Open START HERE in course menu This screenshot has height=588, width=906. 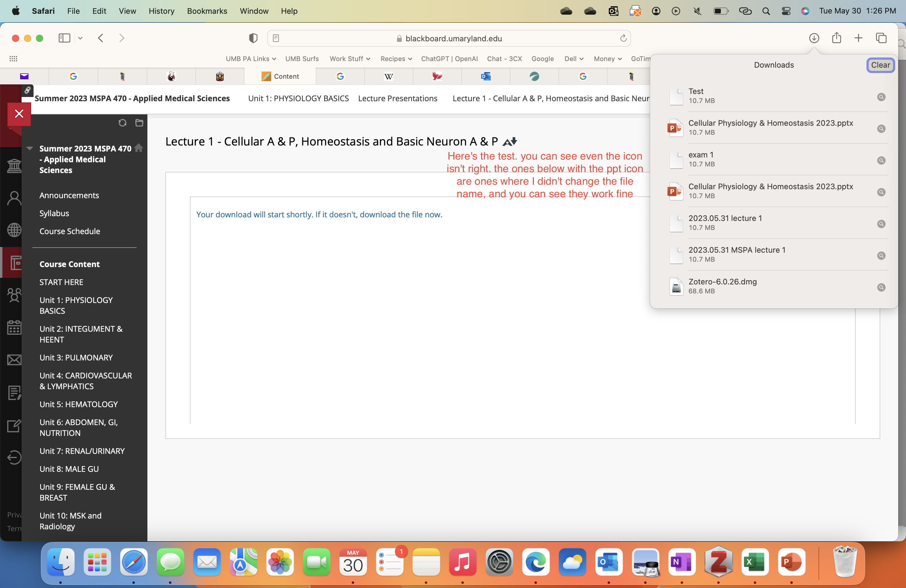pos(61,282)
